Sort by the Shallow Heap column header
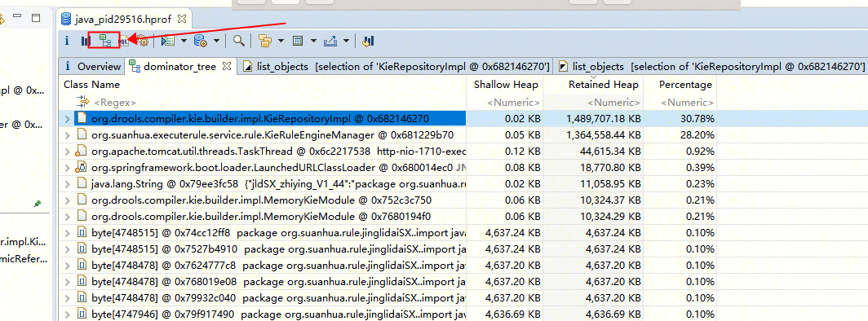 pyautogui.click(x=506, y=85)
